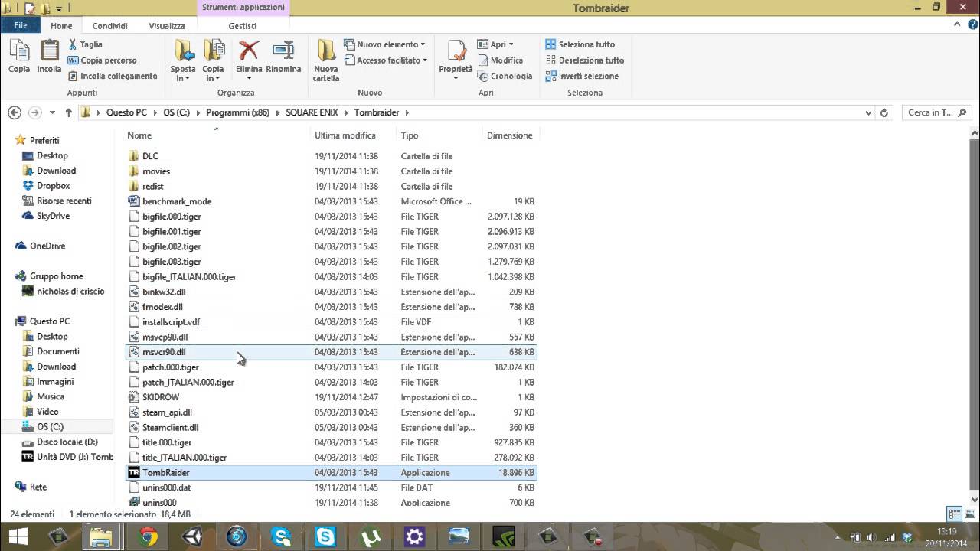Click SQUARE ENIX breadcrumb
980x551 pixels.
pyautogui.click(x=312, y=112)
